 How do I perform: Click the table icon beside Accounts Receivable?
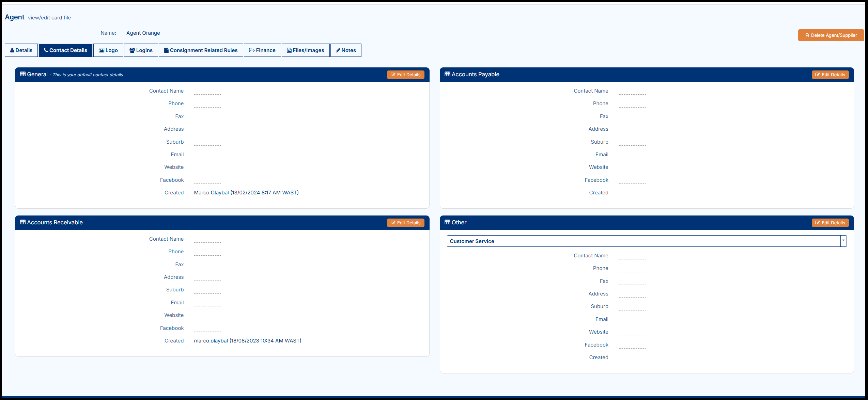[x=23, y=222]
